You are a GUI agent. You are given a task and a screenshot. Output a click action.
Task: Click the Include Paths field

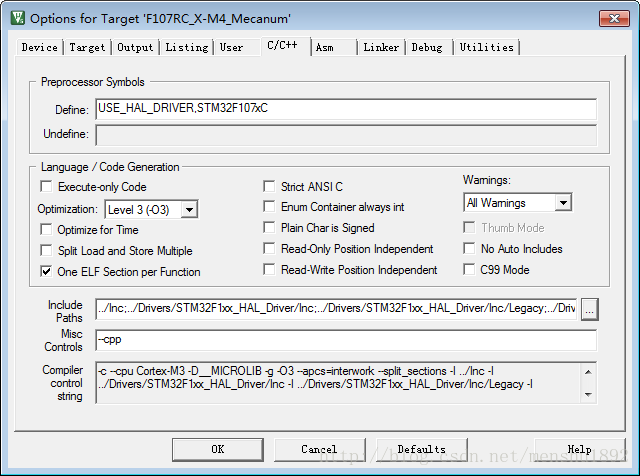336,309
